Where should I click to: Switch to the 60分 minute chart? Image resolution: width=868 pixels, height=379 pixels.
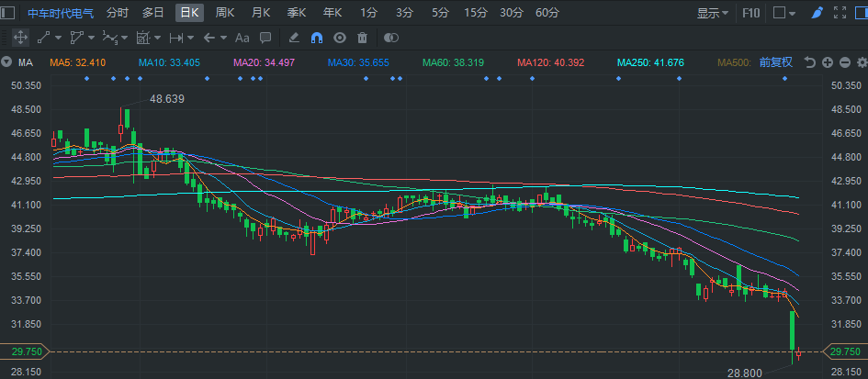tap(547, 13)
